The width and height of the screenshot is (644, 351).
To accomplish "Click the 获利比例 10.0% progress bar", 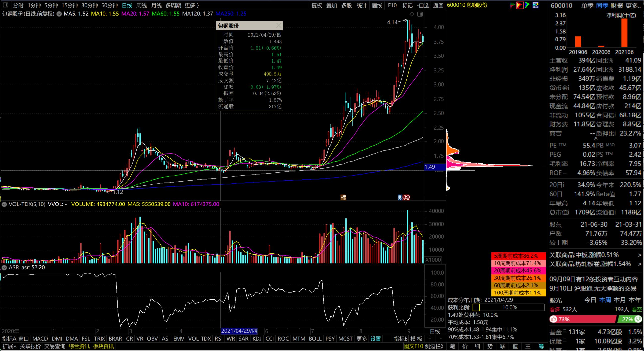I will 508,307.
